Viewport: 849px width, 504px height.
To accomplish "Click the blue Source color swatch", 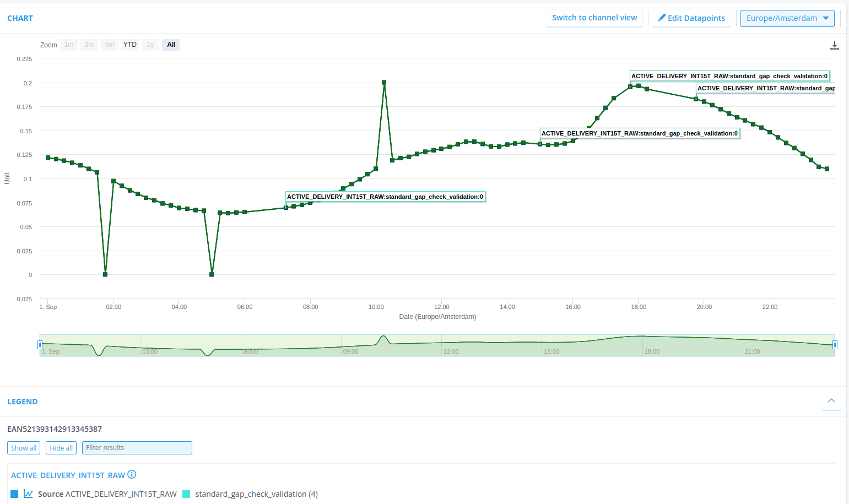I will coord(14,494).
